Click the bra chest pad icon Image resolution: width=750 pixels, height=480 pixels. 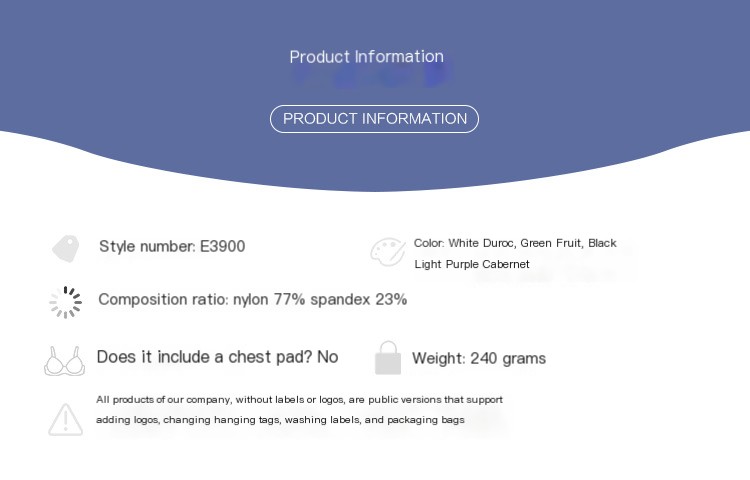(x=65, y=361)
